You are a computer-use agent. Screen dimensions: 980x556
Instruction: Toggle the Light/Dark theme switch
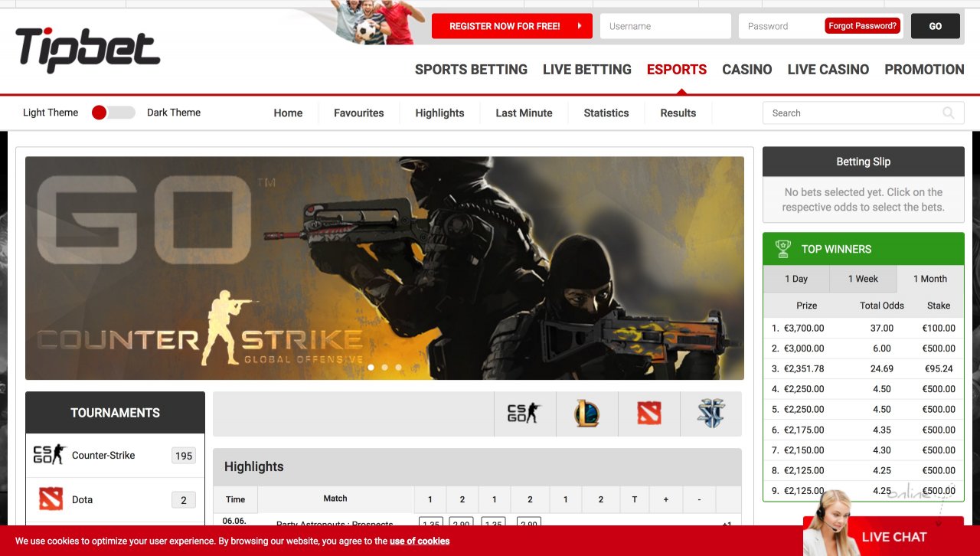pyautogui.click(x=113, y=113)
